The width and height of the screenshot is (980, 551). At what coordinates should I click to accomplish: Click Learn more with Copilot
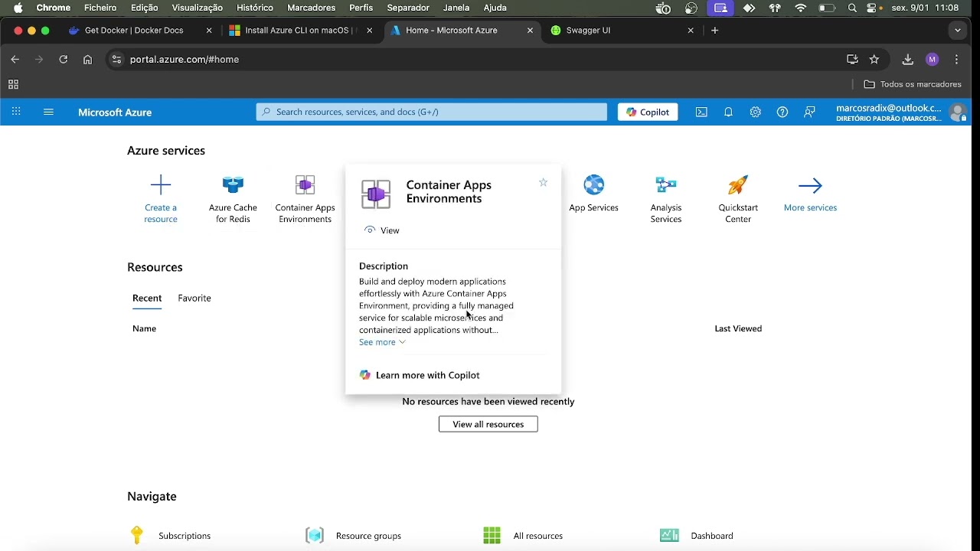click(x=420, y=375)
